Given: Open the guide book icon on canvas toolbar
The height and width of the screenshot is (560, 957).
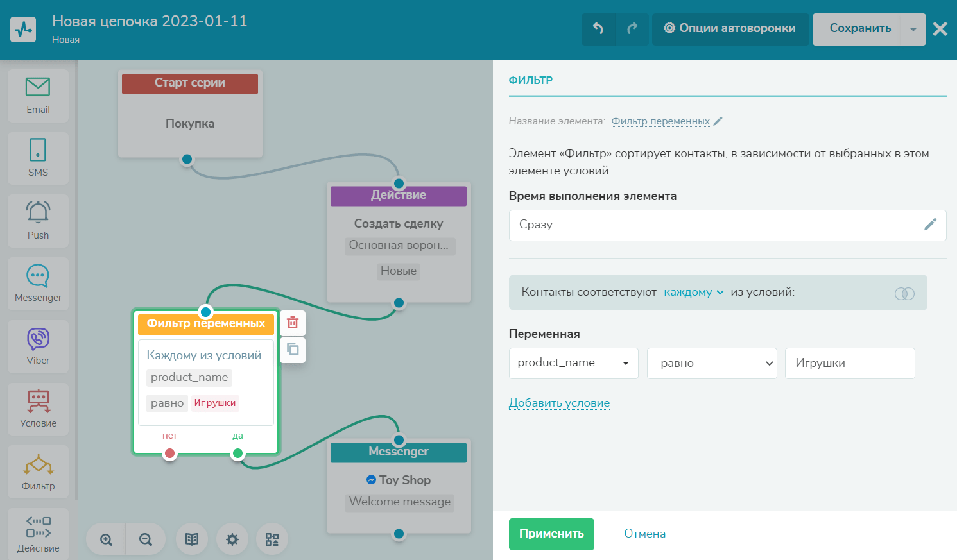Looking at the screenshot, I should coord(192,539).
